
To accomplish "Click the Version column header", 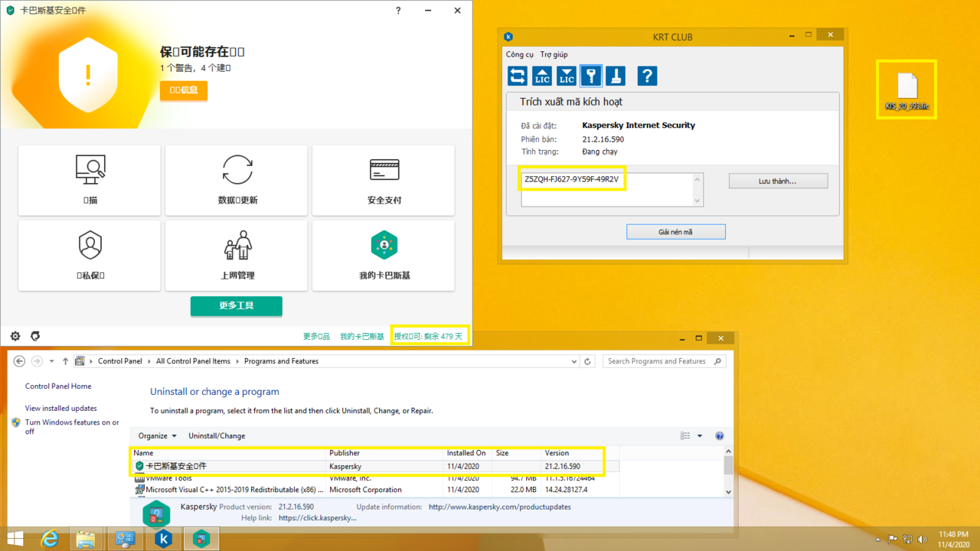I will pos(580,453).
